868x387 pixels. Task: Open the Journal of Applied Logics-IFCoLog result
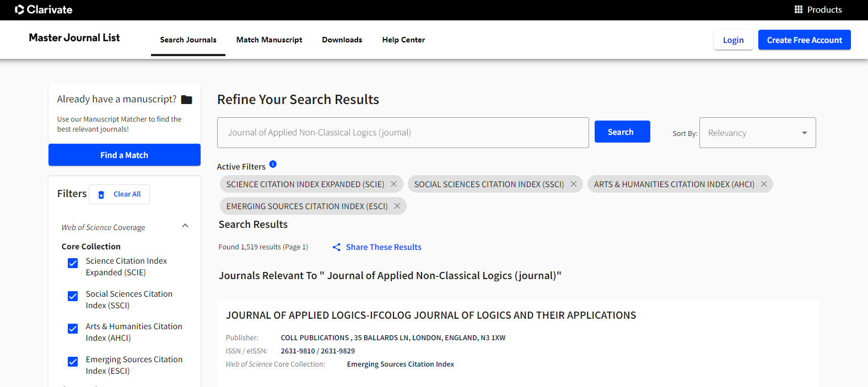coord(431,315)
